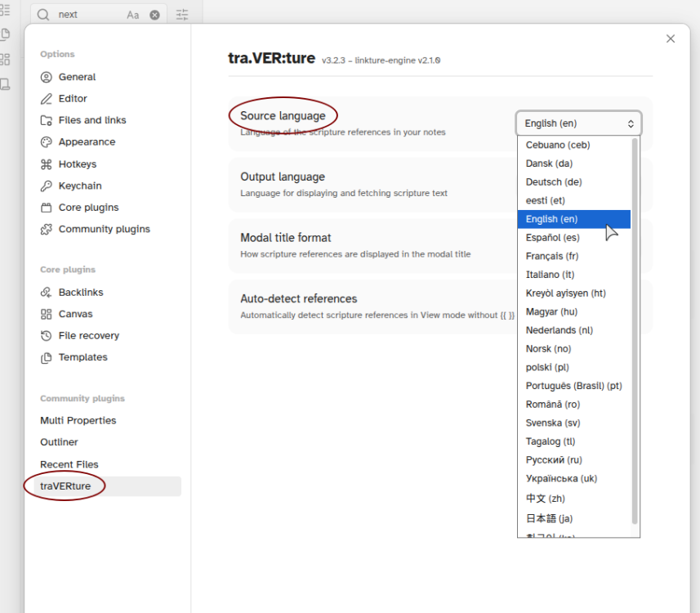Open Editor settings by its pencil icon
Viewport: 700px width, 613px height.
click(x=46, y=98)
